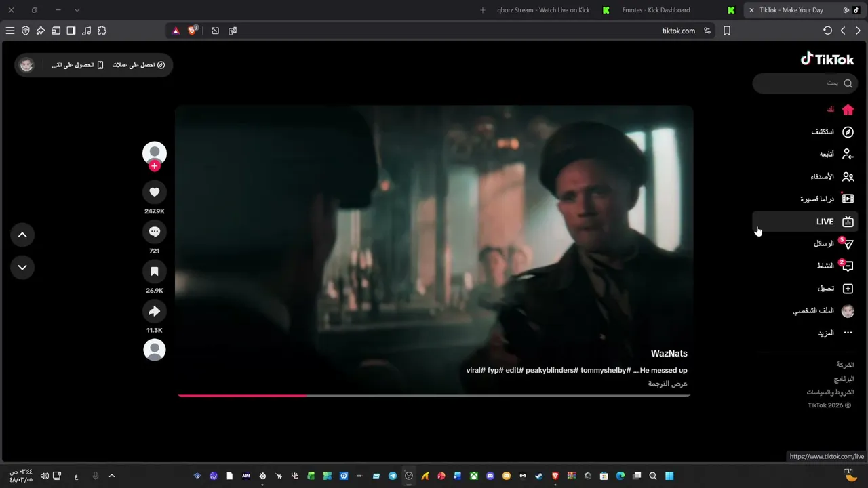The height and width of the screenshot is (488, 868).
Task: Open the sound disc avatar below the share count
Action: tap(155, 350)
